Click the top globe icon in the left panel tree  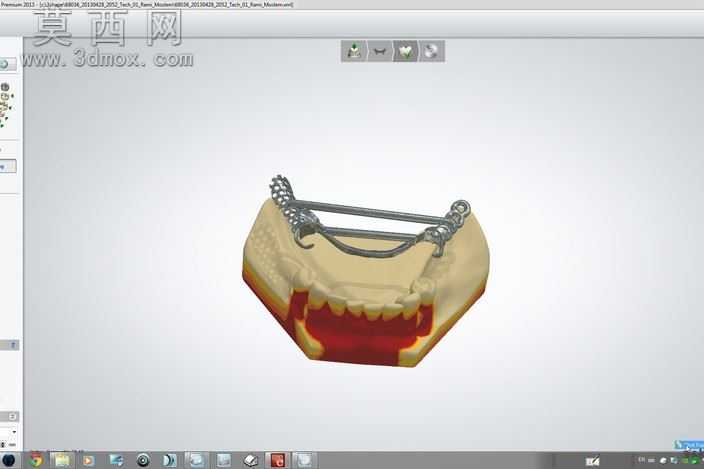(5, 87)
